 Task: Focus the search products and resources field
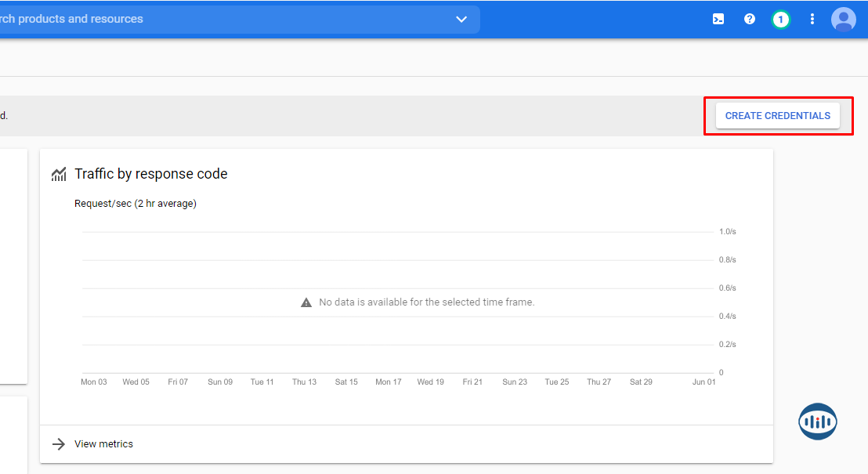coord(219,19)
